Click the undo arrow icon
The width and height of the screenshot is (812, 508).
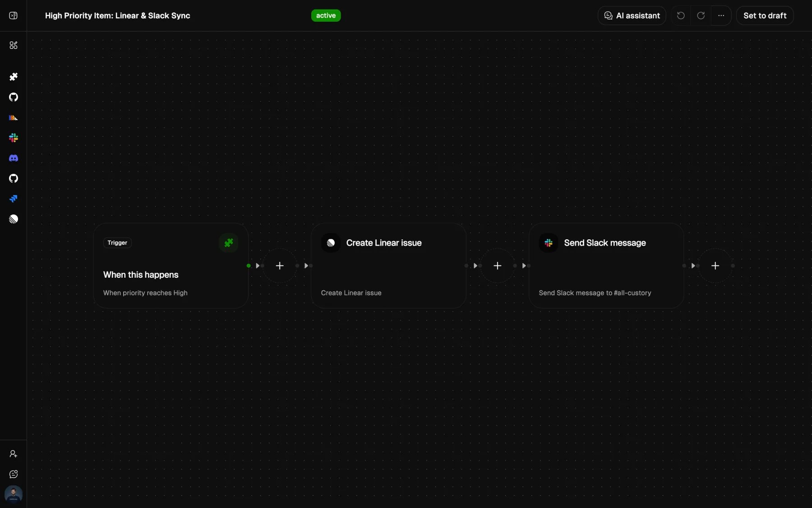tap(681, 16)
